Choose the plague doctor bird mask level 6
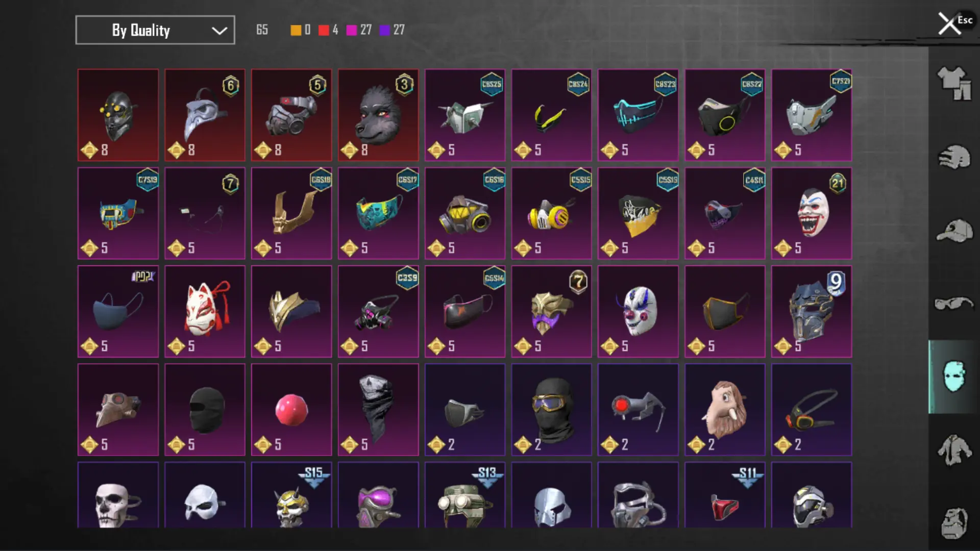This screenshot has width=980, height=551. coord(205,115)
